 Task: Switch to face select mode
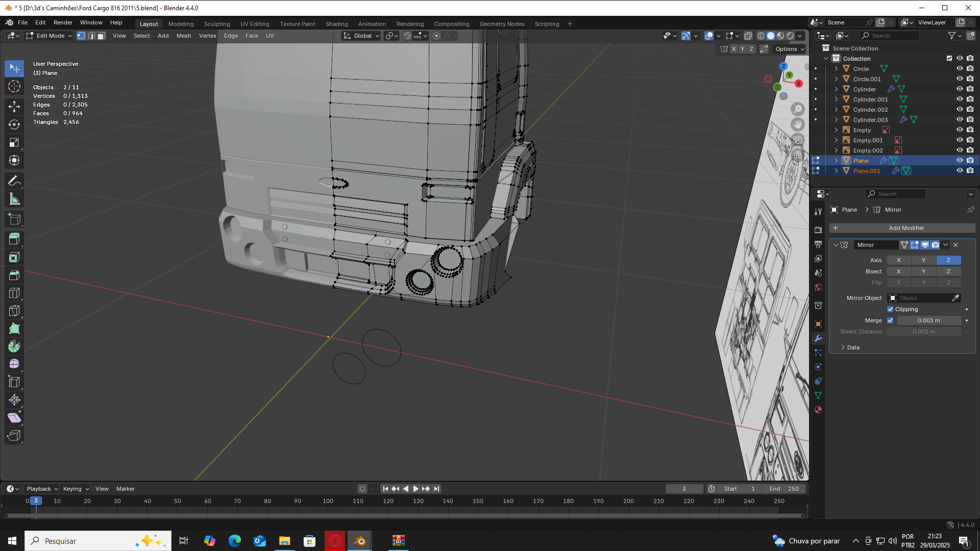[x=102, y=36]
